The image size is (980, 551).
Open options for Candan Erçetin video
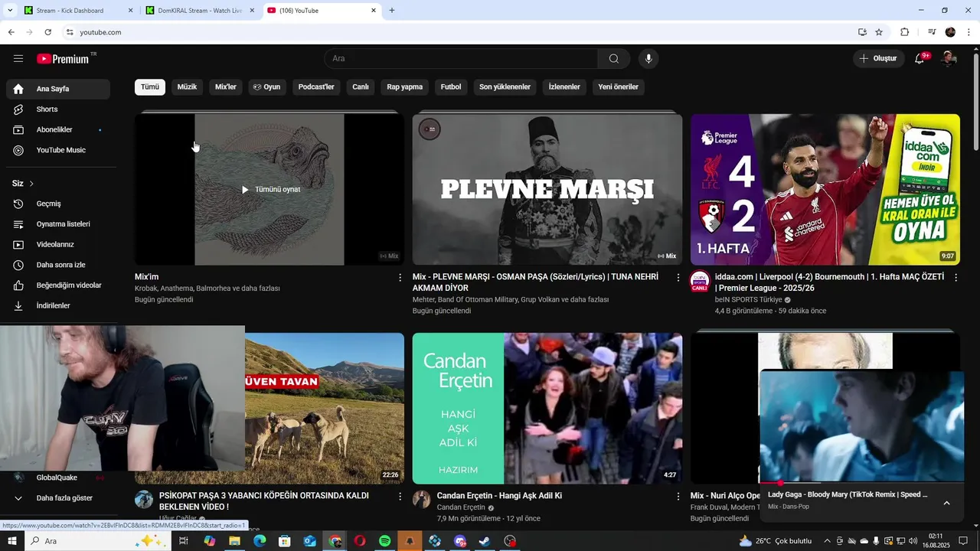678,497
